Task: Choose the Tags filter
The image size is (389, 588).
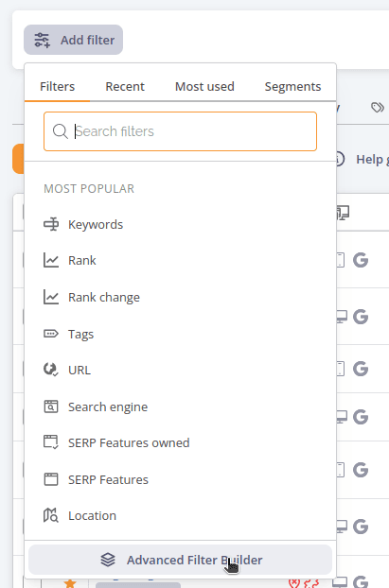Action: click(x=180, y=334)
